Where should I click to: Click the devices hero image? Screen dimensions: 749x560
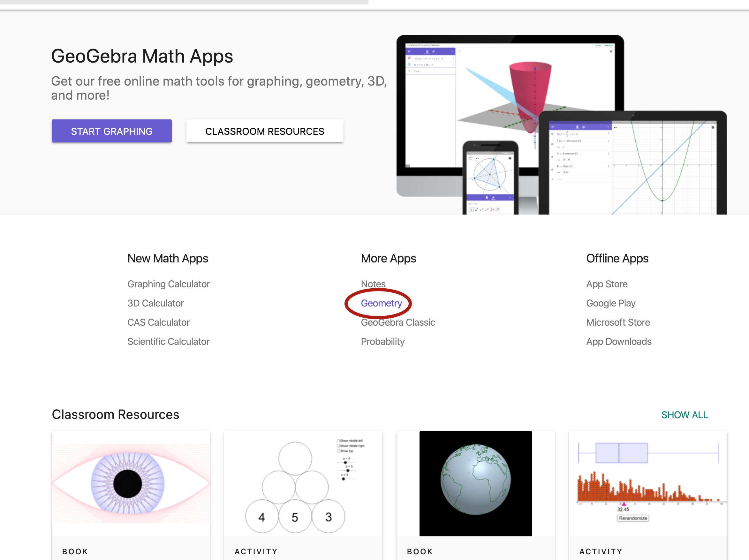(561, 125)
